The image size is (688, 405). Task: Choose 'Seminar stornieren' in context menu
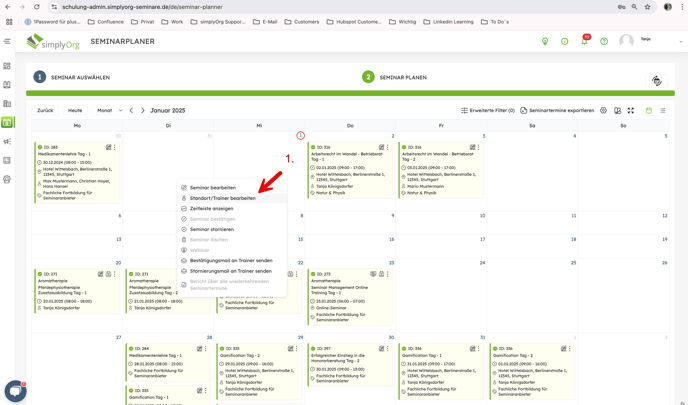coord(211,229)
